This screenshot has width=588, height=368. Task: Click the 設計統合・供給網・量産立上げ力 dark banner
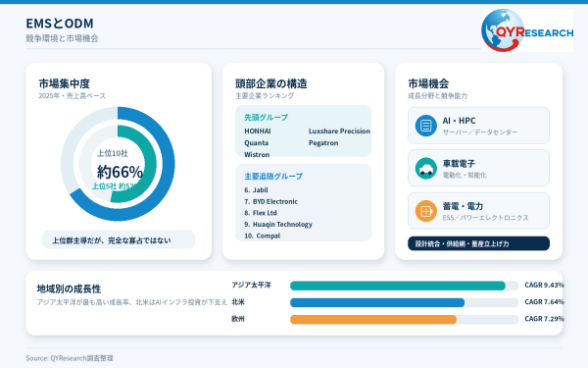(x=478, y=243)
